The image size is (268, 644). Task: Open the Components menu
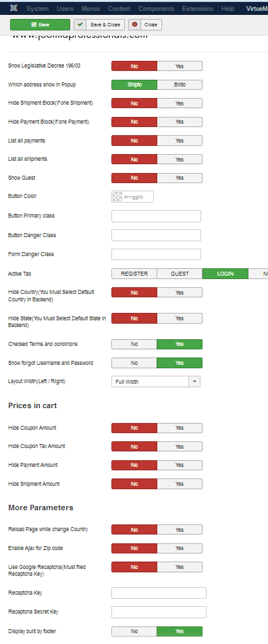tap(156, 9)
